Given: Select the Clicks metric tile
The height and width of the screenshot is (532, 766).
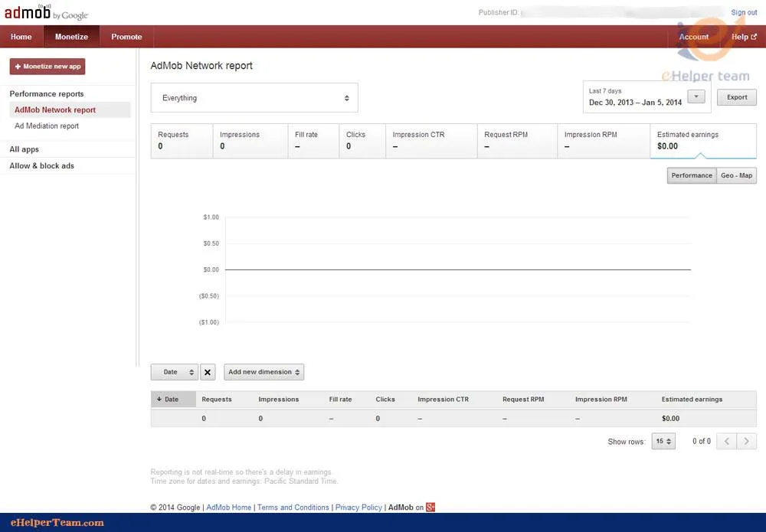Looking at the screenshot, I should 362,141.
